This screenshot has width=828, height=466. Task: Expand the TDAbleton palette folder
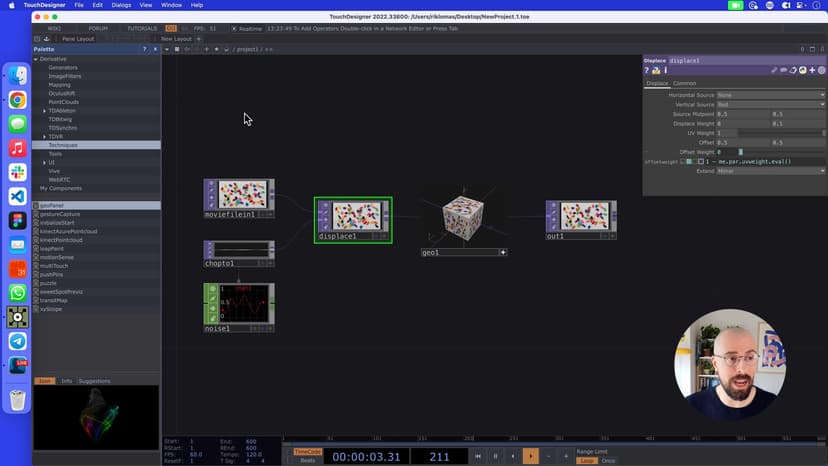(x=44, y=110)
